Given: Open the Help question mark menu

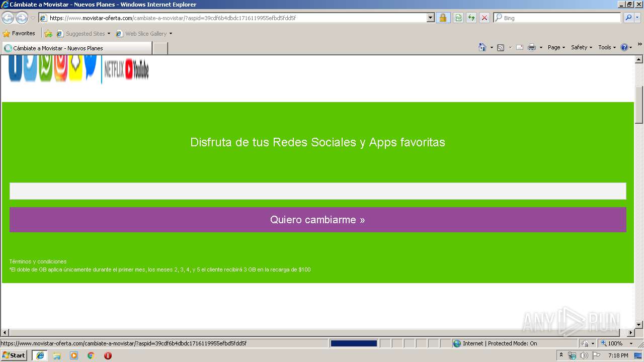Looking at the screenshot, I should [x=626, y=47].
